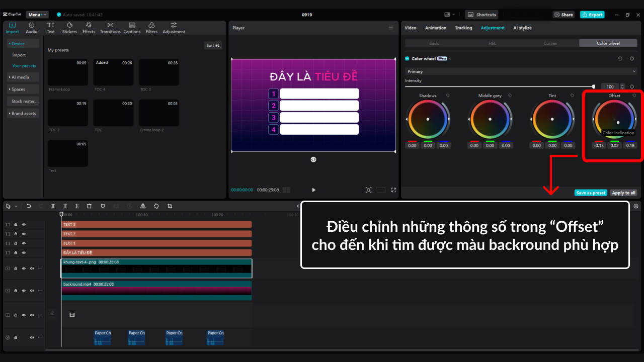Reset the Offset color wheel
The height and width of the screenshot is (362, 644).
pos(634,96)
